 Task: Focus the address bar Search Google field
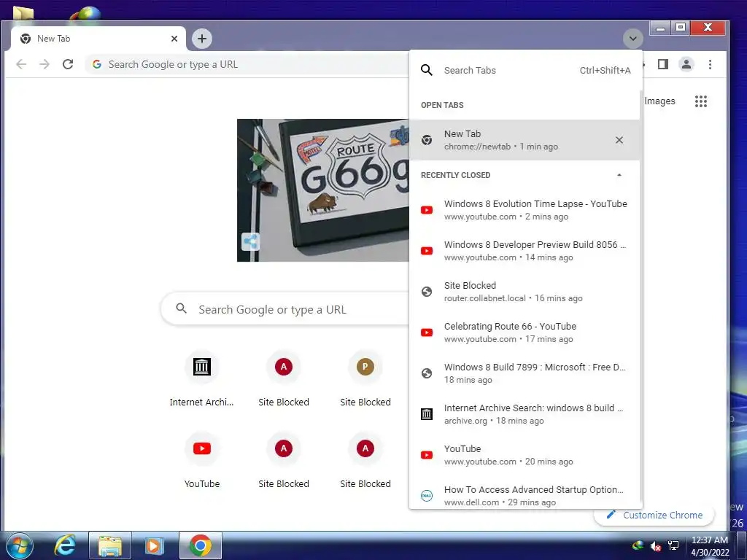coord(247,64)
